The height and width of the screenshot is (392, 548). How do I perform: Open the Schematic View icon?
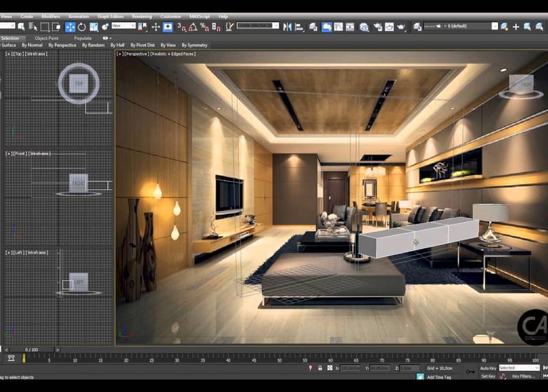(350, 27)
